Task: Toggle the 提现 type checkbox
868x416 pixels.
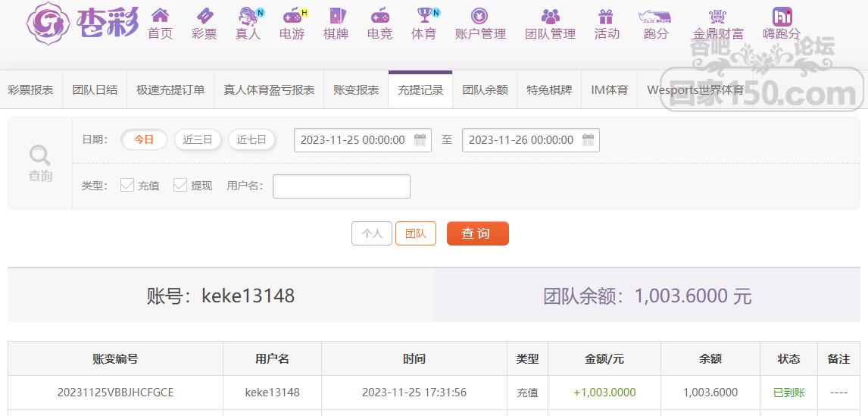Action: 180,185
